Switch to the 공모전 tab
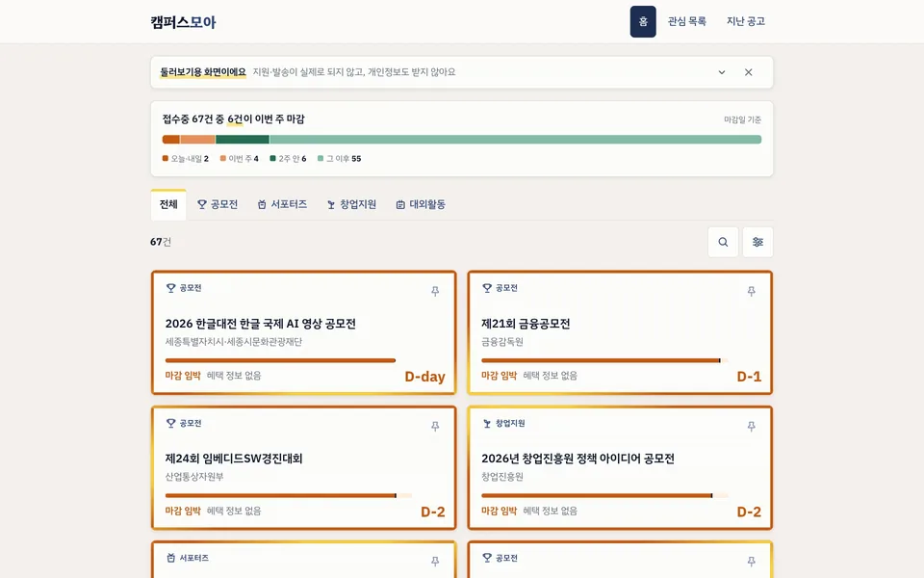The height and width of the screenshot is (578, 924). pyautogui.click(x=218, y=204)
